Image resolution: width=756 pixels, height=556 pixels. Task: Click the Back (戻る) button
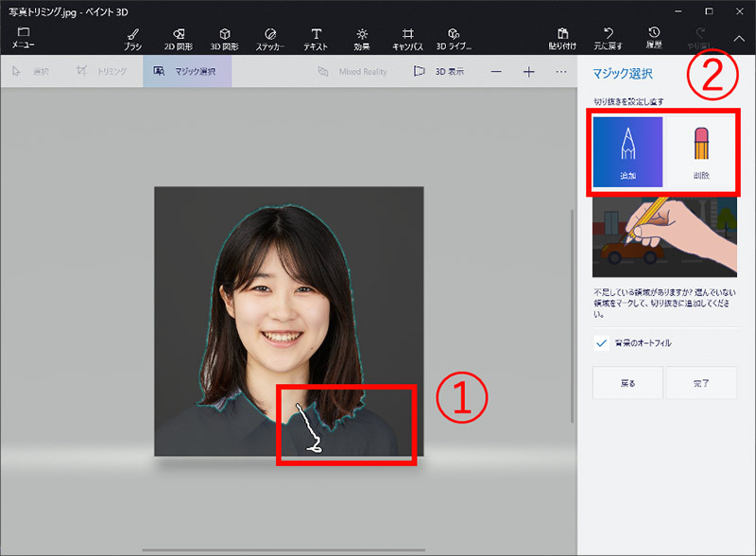(x=627, y=384)
